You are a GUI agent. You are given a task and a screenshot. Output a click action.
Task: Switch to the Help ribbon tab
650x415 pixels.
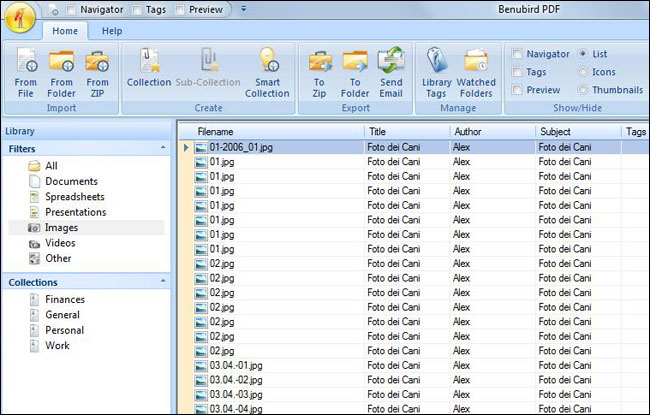112,31
